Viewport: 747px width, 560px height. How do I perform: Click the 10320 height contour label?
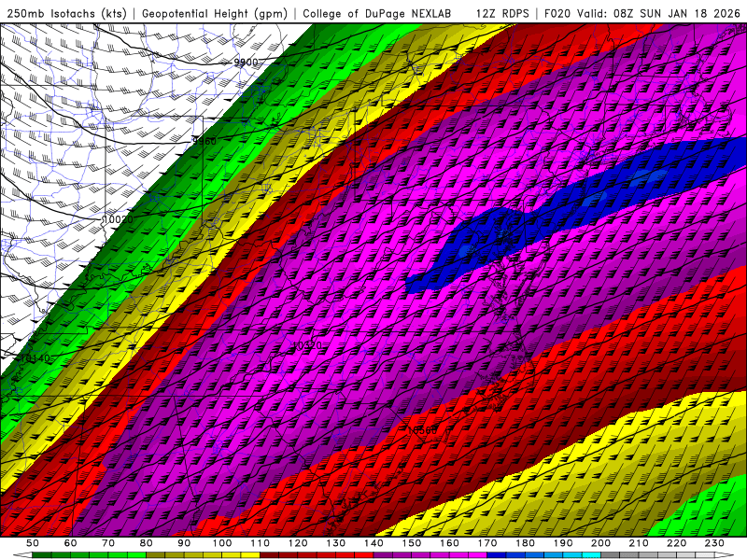coord(307,345)
